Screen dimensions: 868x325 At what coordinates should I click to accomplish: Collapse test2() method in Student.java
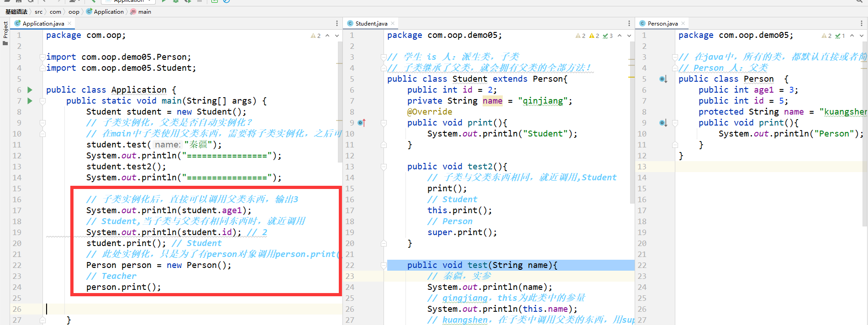point(384,167)
